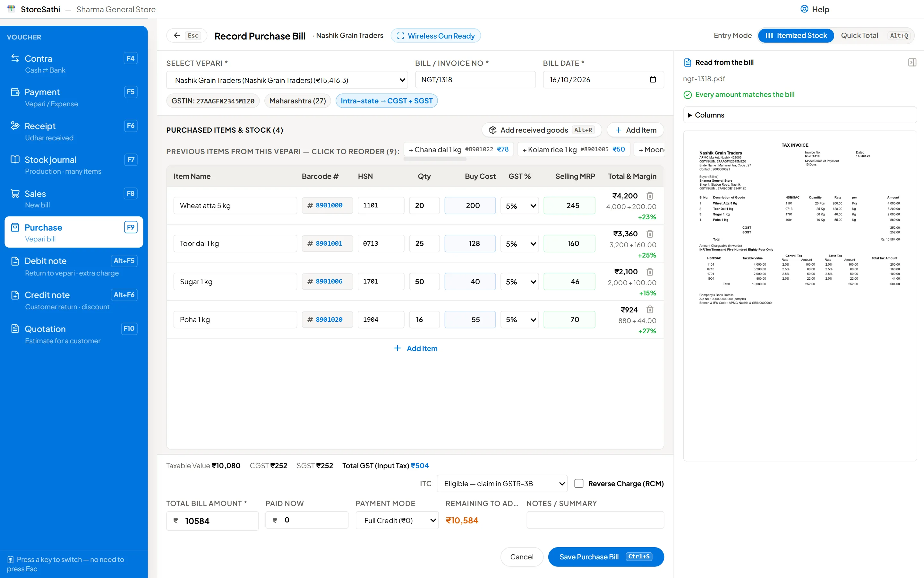Click barcode hash icon for 8901000
Viewport: 924px width, 578px height.
(310, 206)
